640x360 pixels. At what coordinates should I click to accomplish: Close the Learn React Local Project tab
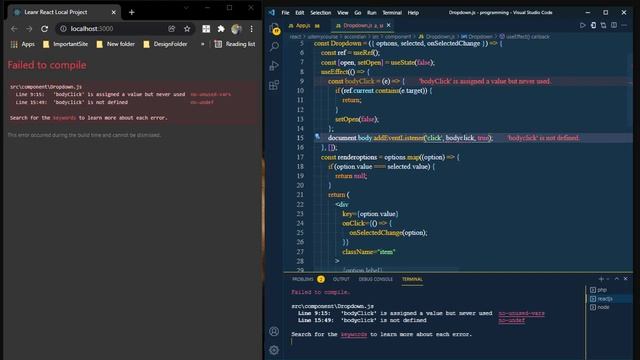pyautogui.click(x=113, y=12)
